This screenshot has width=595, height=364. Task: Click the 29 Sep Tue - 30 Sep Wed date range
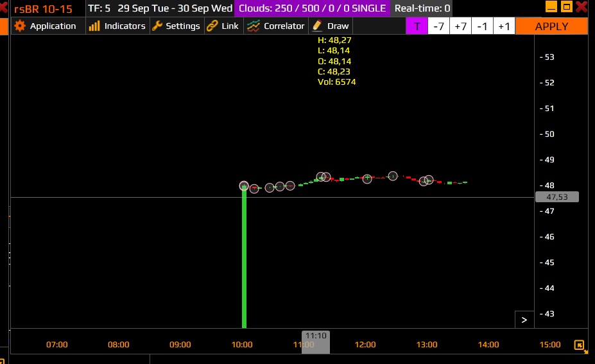click(x=175, y=8)
